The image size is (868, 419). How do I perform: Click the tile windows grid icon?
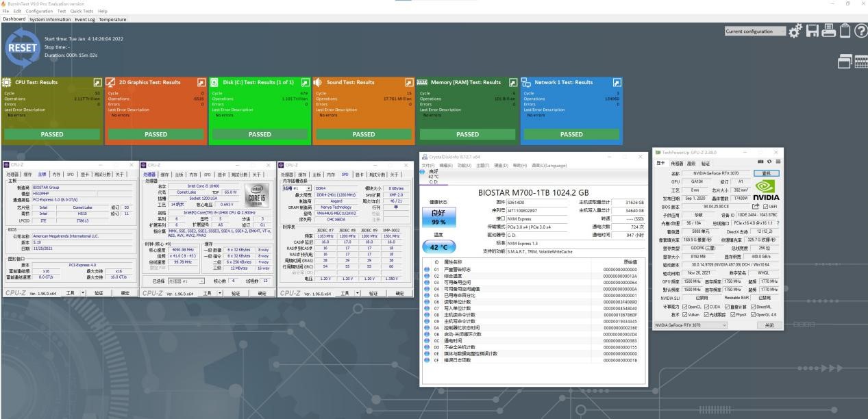point(861,62)
